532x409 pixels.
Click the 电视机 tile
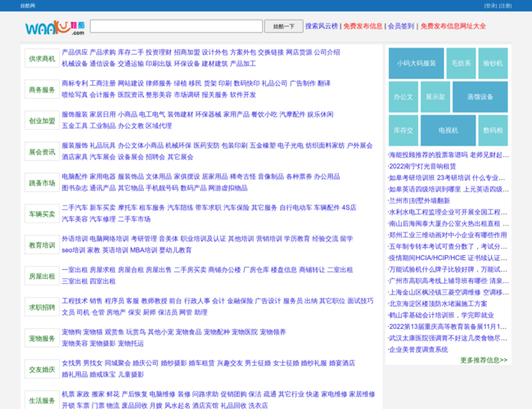point(449,130)
